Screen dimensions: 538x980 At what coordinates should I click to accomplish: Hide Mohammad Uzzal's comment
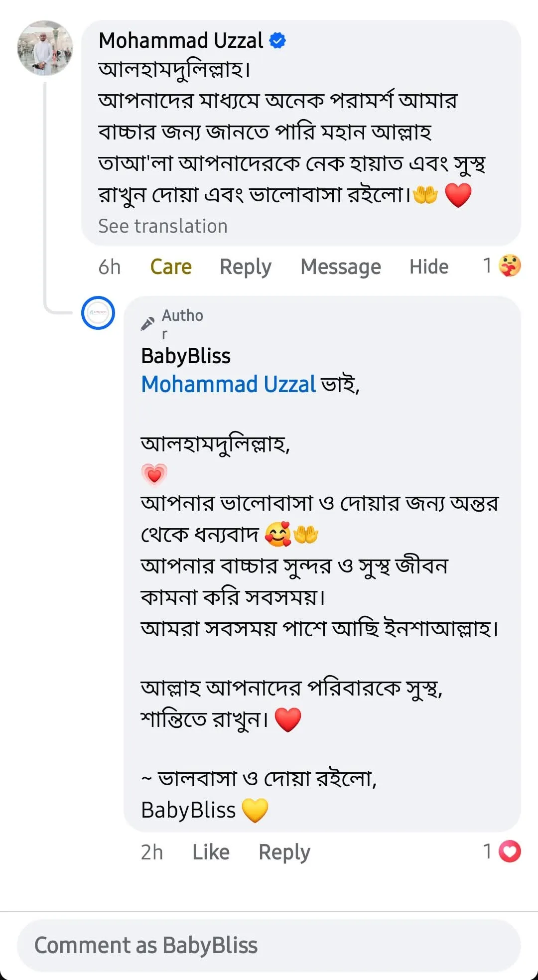pyautogui.click(x=429, y=267)
